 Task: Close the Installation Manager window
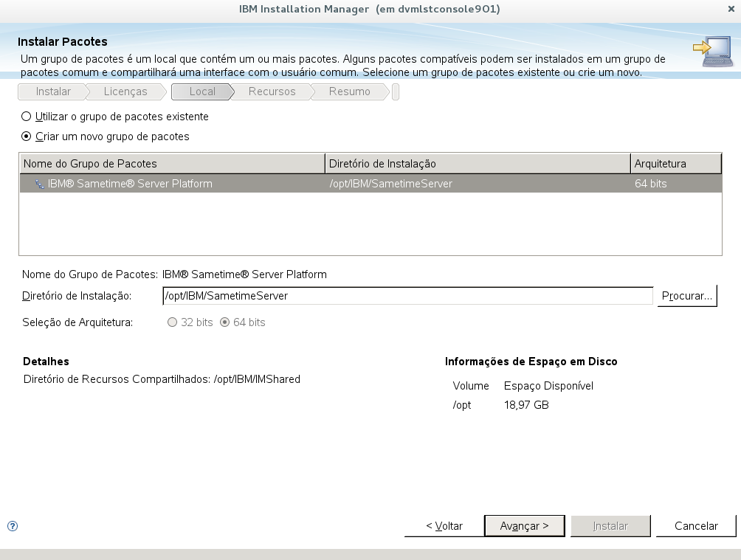tap(731, 9)
